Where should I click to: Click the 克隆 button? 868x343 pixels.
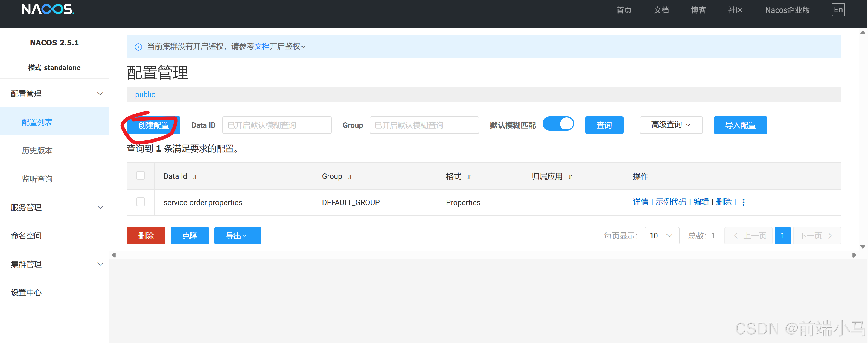[x=189, y=236]
